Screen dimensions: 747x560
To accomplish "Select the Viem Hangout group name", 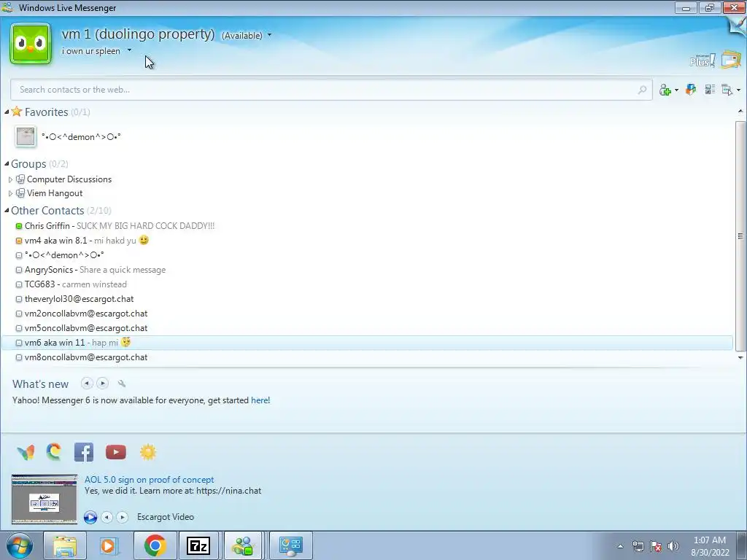I will coord(55,192).
